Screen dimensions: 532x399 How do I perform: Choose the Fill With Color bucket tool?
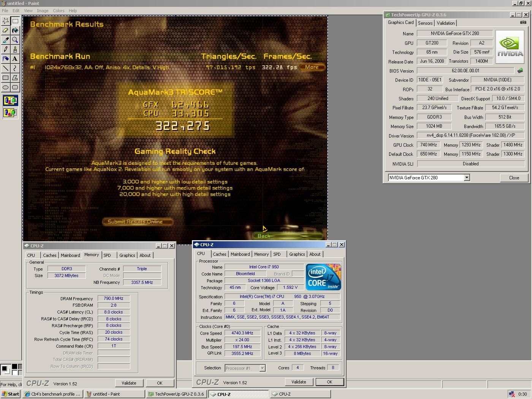coord(15,30)
